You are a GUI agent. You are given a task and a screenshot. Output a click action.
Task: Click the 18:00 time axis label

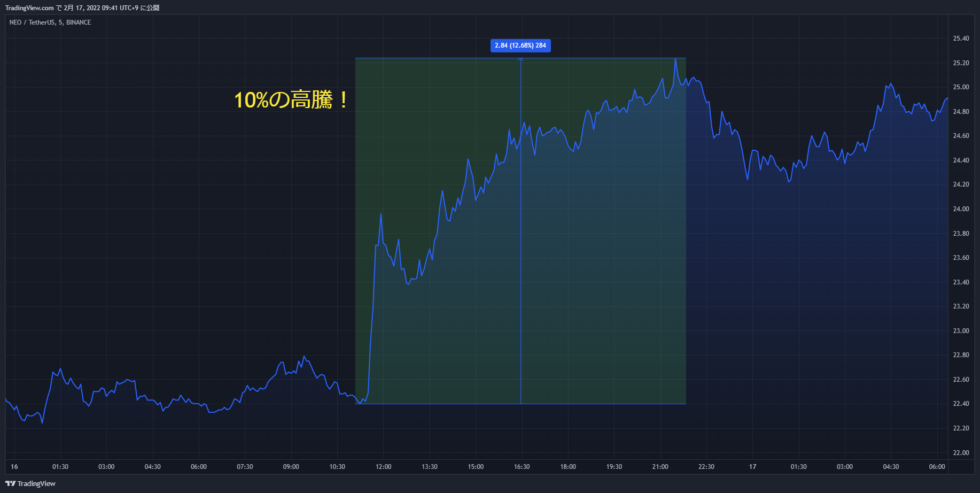[568, 467]
